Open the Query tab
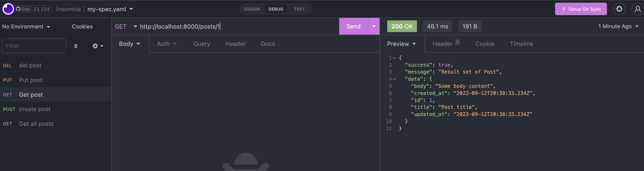The height and width of the screenshot is (171, 644). pyautogui.click(x=201, y=44)
